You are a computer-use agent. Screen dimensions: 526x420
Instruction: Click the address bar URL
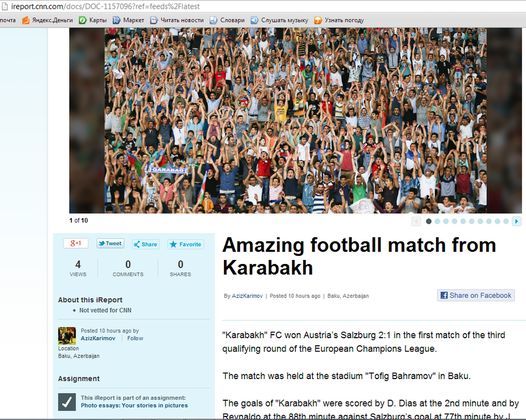pos(105,6)
